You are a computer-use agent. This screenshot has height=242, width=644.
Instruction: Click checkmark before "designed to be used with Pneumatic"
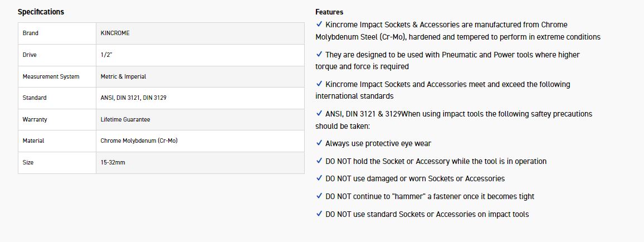pos(319,55)
